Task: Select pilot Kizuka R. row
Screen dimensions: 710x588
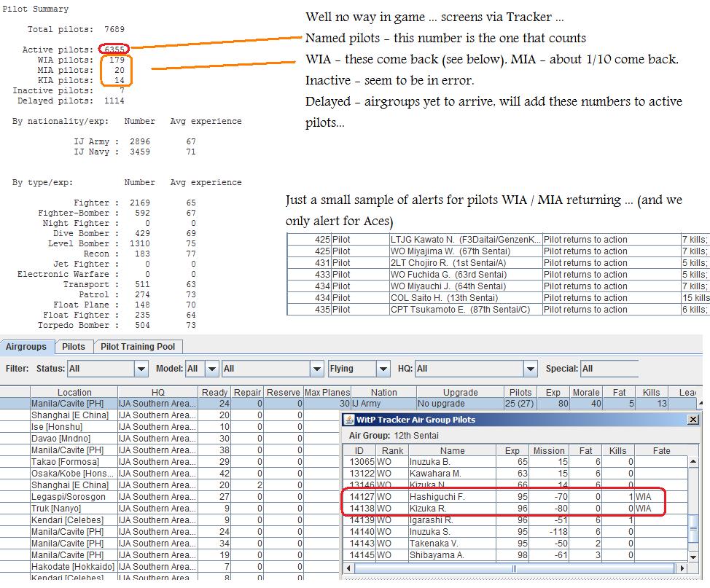Action: tap(515, 509)
